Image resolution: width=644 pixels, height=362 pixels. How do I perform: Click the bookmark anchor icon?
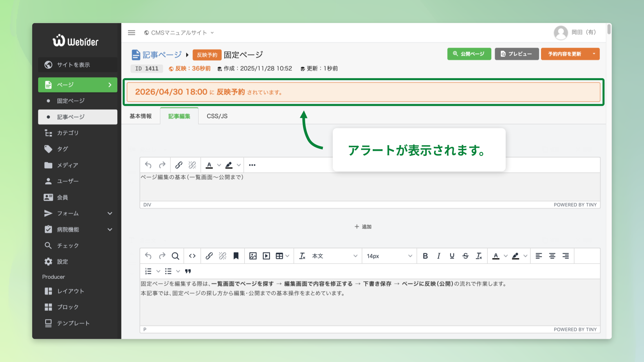[x=236, y=256]
